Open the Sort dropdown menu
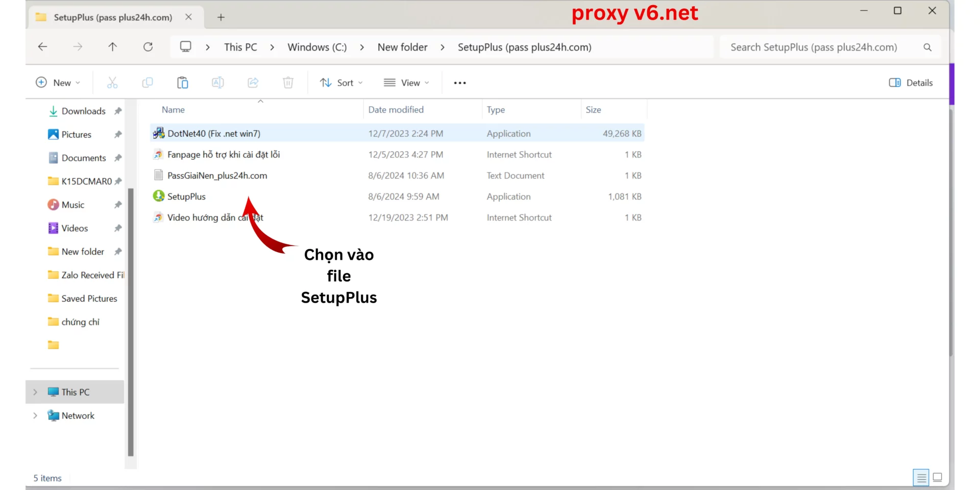This screenshot has width=980, height=490. point(341,83)
